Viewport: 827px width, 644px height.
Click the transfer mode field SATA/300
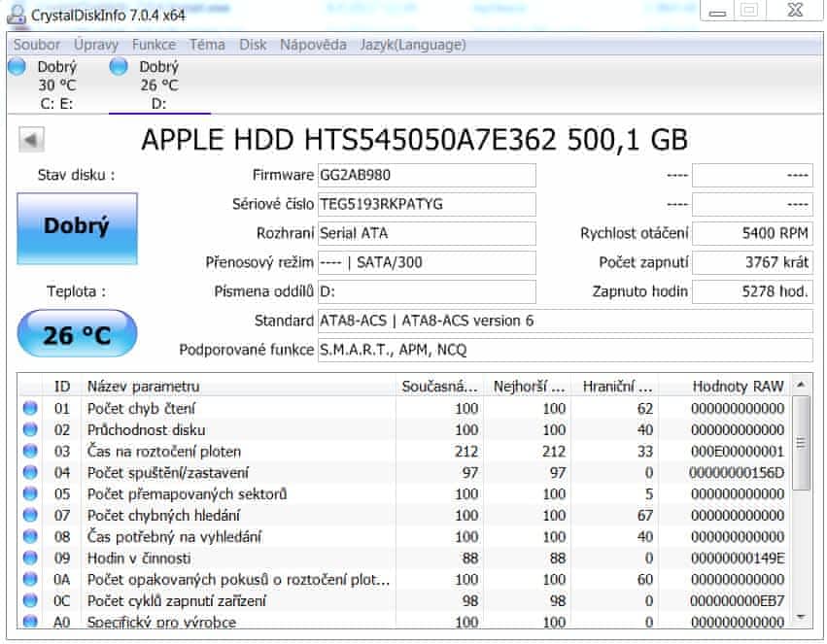coord(427,262)
